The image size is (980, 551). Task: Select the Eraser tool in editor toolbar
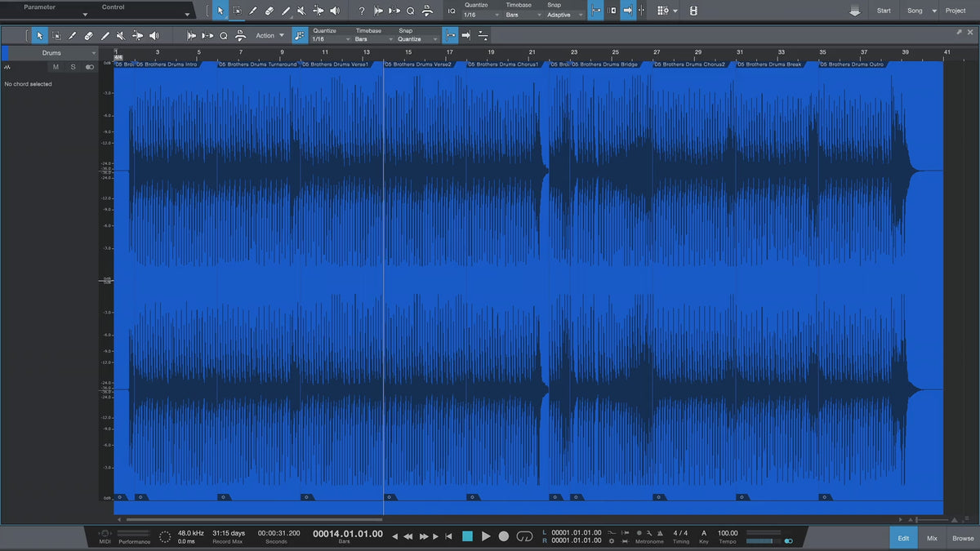88,36
